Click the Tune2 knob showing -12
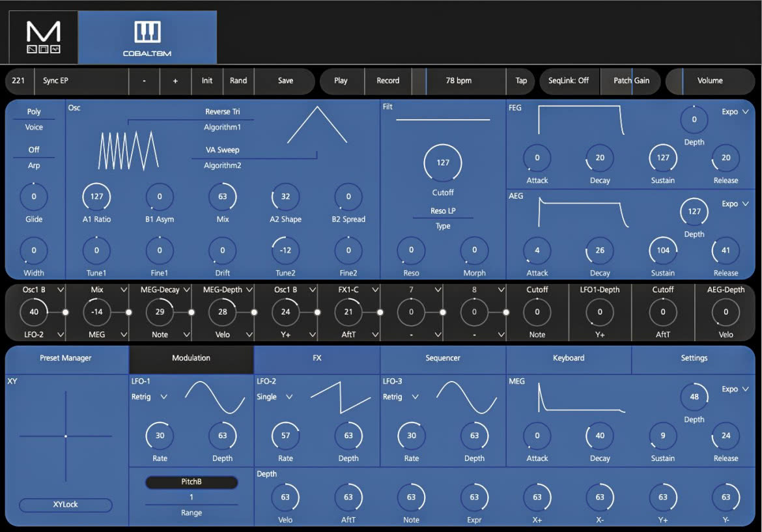This screenshot has height=532, width=762. pos(285,251)
